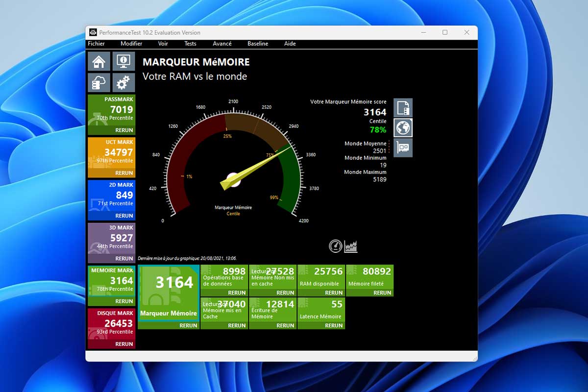588x392 pixels.
Task: Rerun the Latence Mémoire test
Action: (x=334, y=325)
